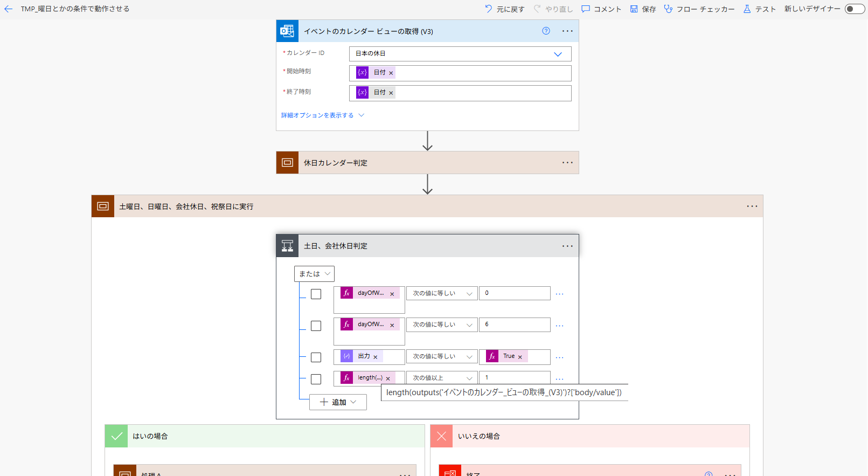
Task: Open the フロー チェッカー
Action: point(699,9)
